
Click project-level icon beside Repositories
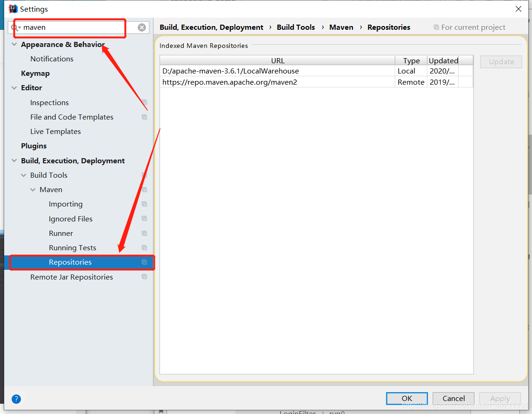point(145,262)
